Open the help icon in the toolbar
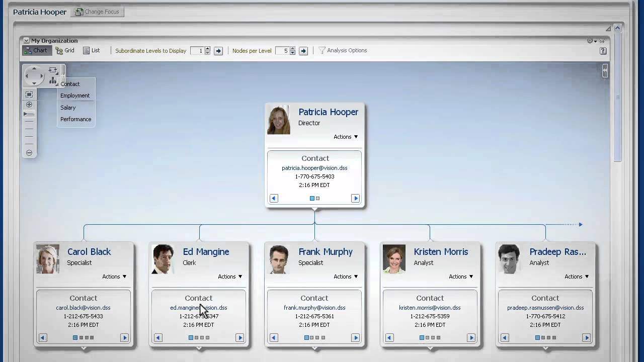Viewport: 644px width, 362px height. (603, 51)
